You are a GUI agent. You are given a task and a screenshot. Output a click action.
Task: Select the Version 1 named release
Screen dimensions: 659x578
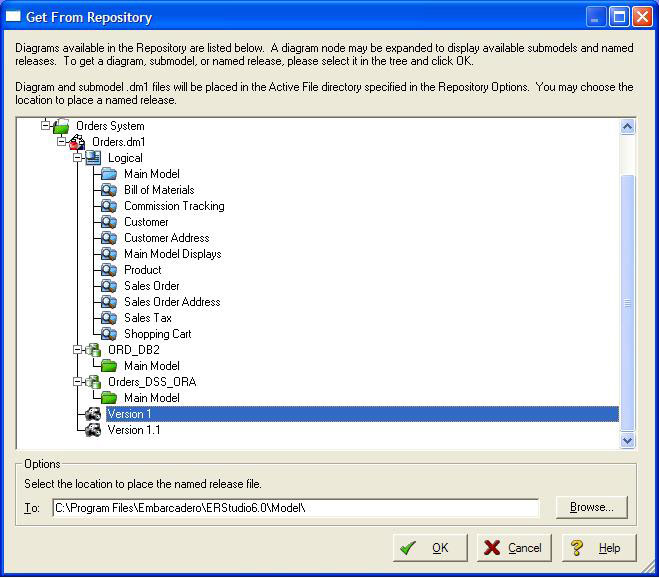tap(363, 414)
